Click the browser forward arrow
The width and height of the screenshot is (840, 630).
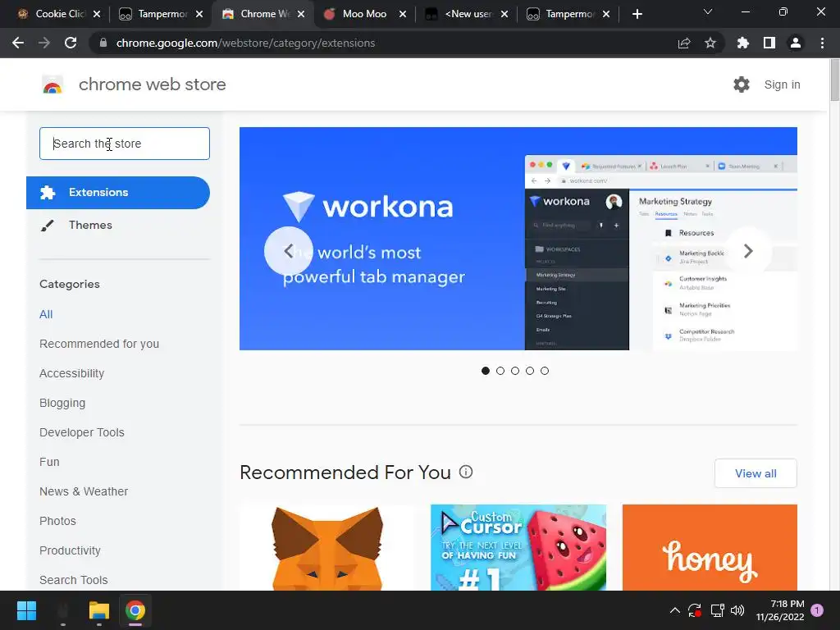point(44,43)
